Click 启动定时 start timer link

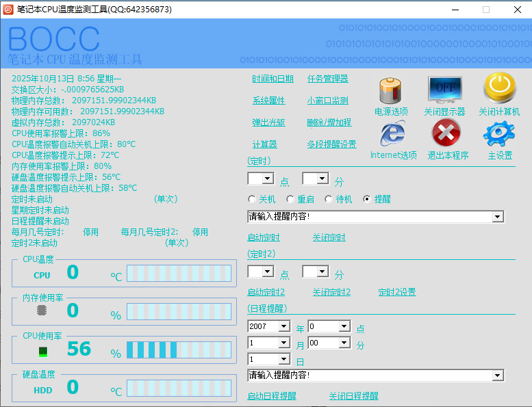click(x=264, y=237)
